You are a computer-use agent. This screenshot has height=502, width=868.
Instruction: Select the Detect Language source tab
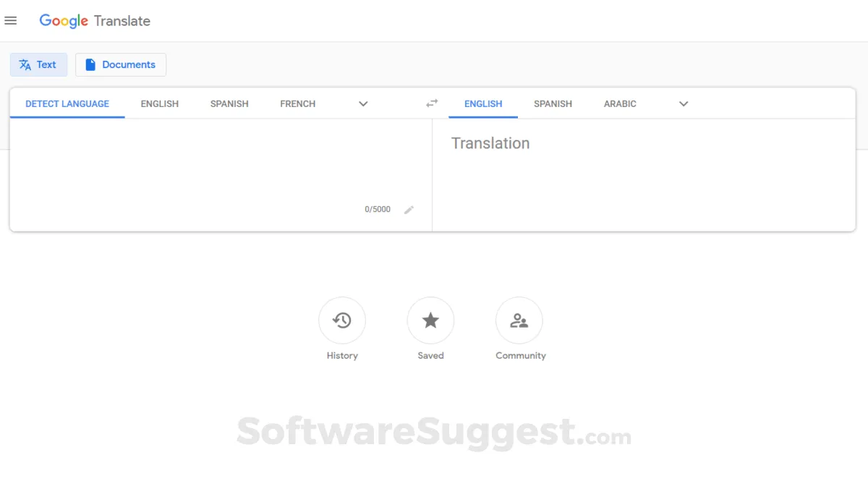pos(67,103)
